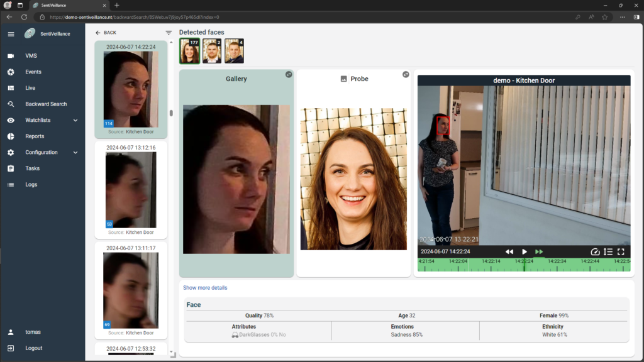
Task: Click the Probe panel corner icon
Action: tap(406, 74)
